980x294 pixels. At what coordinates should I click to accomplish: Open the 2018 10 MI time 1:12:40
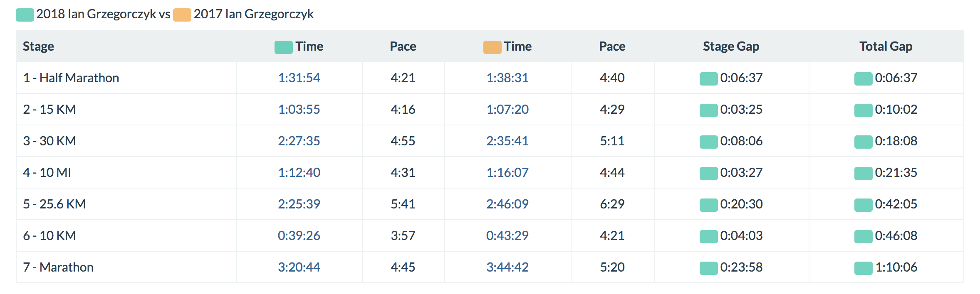tap(299, 173)
